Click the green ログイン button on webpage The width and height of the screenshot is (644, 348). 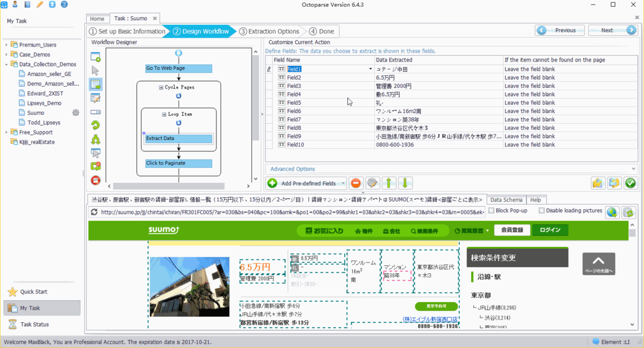pyautogui.click(x=550, y=230)
